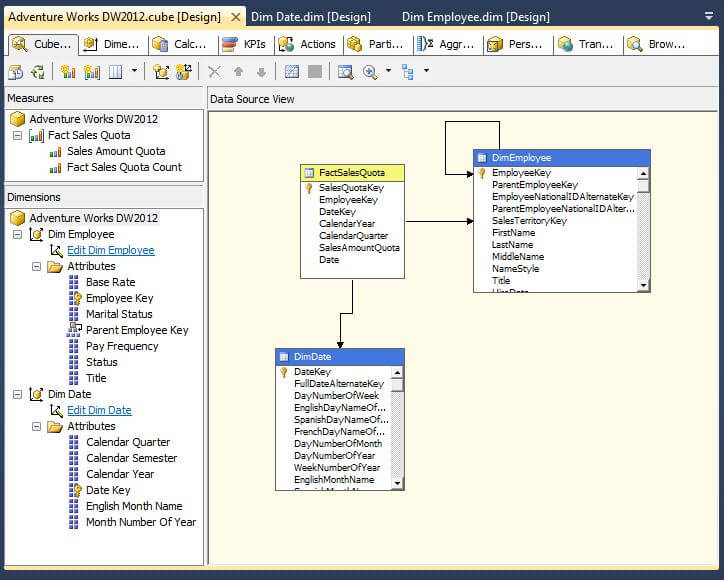
Task: Collapse the Attributes folder under Dim Date
Action: click(x=37, y=426)
